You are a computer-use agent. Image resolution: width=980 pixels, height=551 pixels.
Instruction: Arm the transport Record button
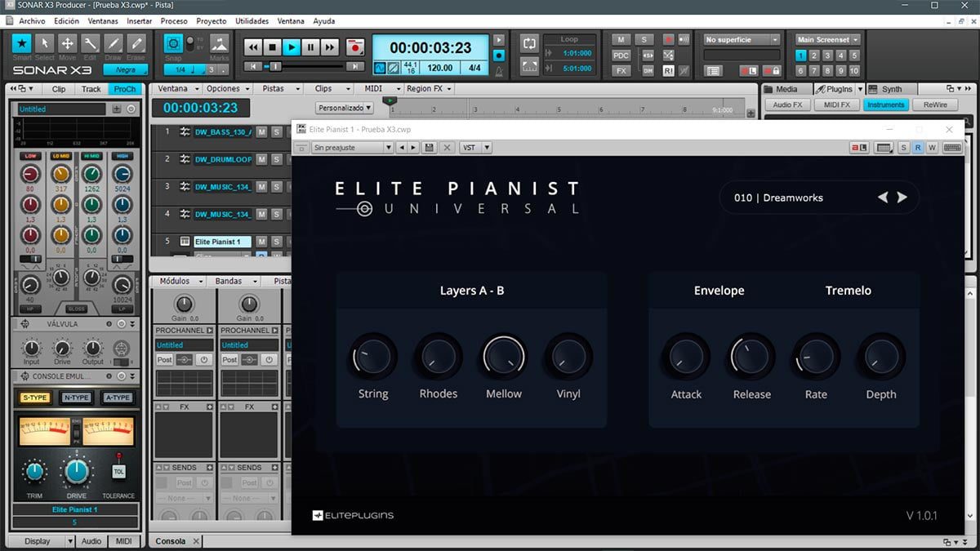(354, 48)
